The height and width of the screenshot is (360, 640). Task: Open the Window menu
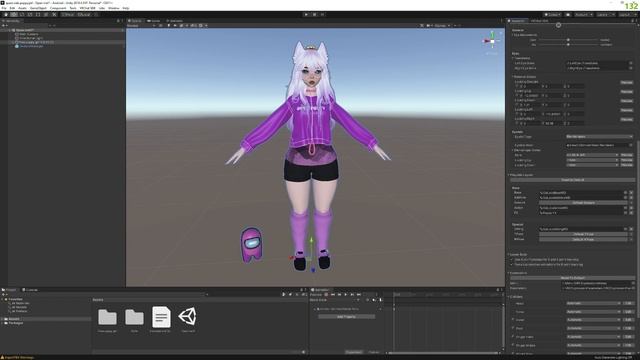[x=113, y=8]
